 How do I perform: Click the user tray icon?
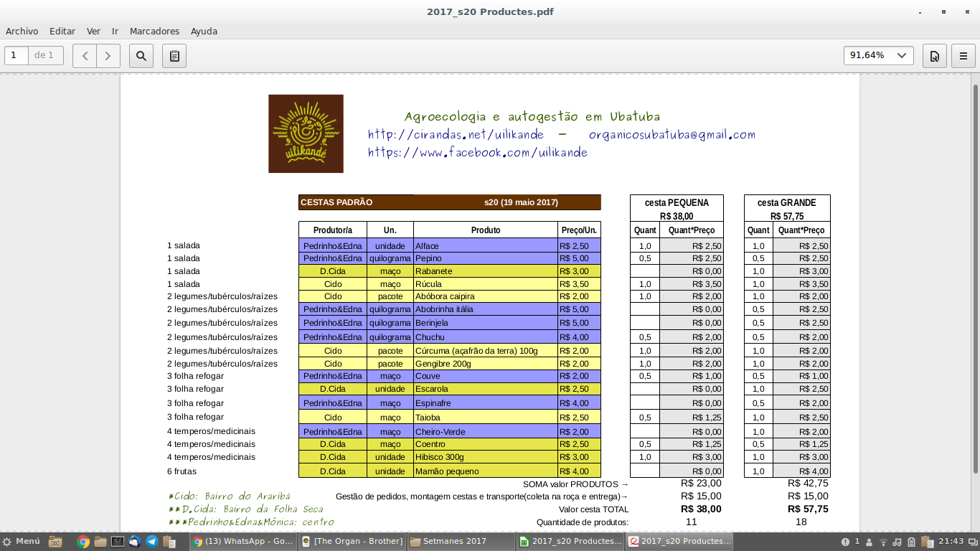[870, 542]
